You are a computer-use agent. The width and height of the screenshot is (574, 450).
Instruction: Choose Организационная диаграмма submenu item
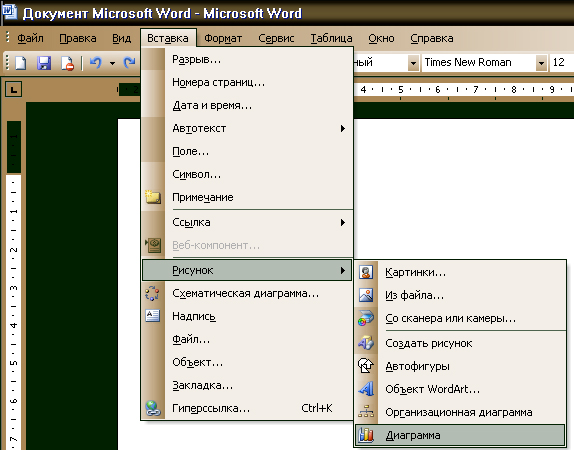(x=460, y=412)
